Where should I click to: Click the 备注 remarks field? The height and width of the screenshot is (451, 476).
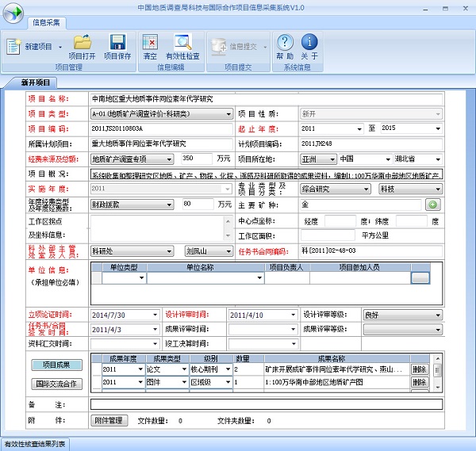(x=267, y=404)
